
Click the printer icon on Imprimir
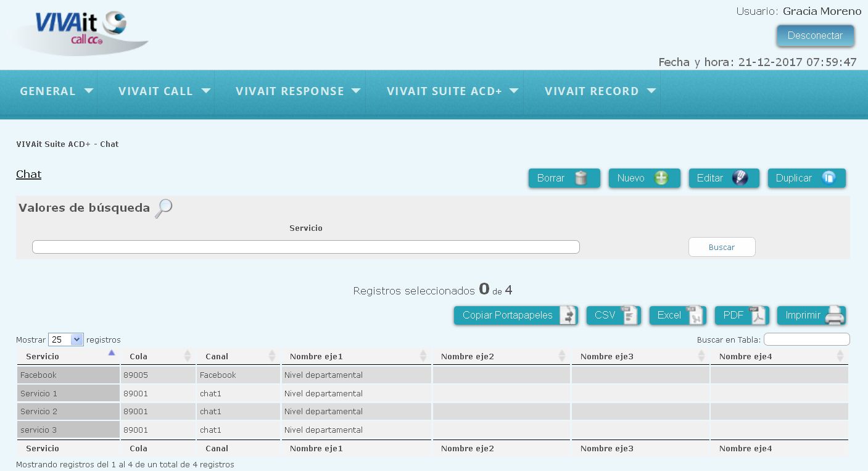[x=835, y=315]
